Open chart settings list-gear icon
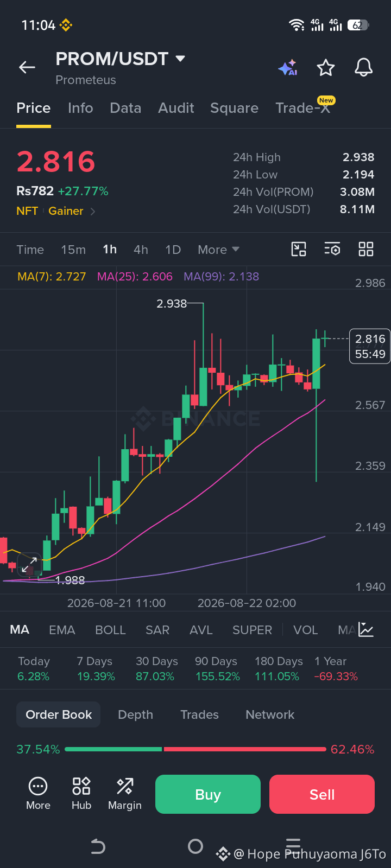 click(x=332, y=249)
